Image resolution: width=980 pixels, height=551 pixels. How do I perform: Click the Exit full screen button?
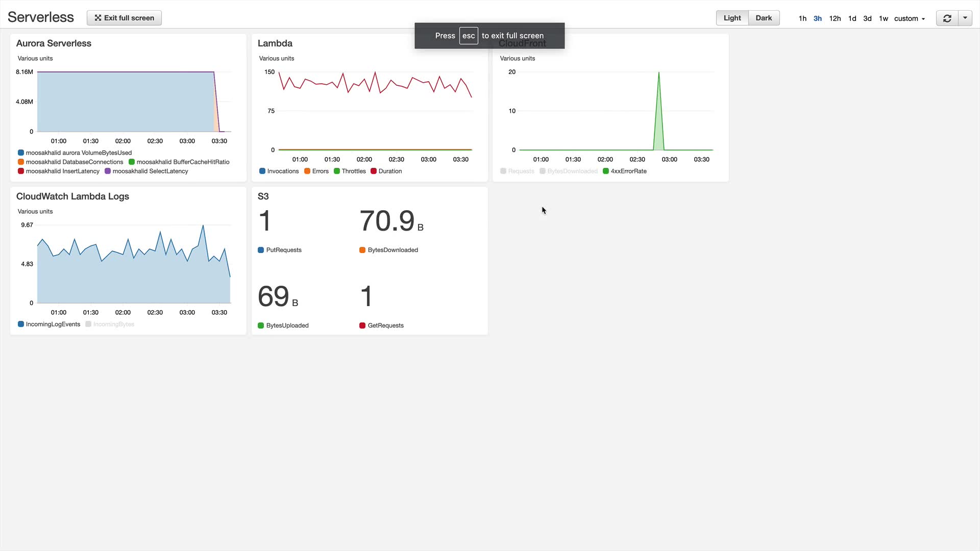pyautogui.click(x=124, y=18)
